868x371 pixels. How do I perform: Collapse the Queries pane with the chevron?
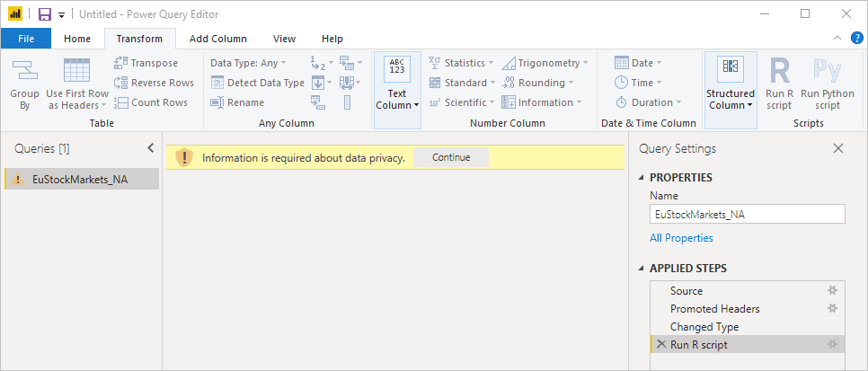[x=150, y=148]
